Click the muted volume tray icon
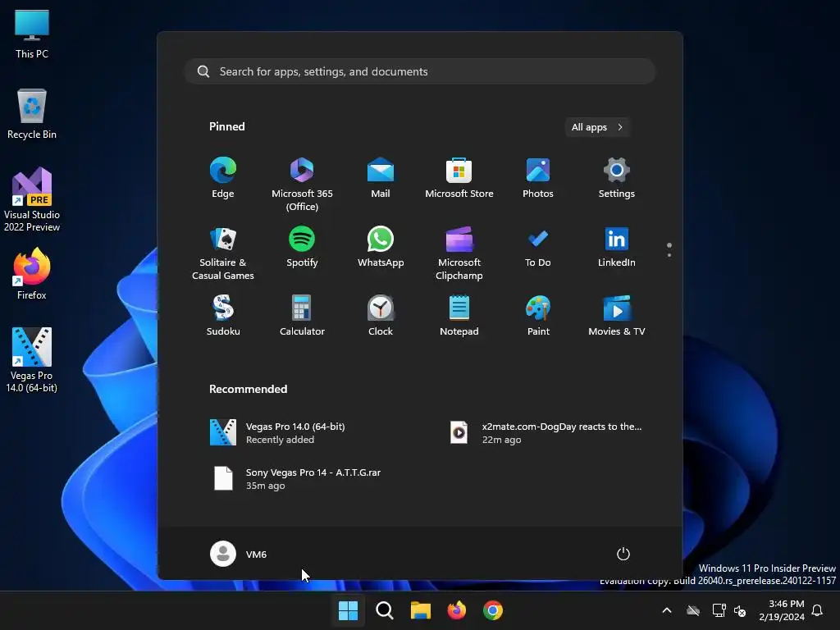840x630 pixels. coord(740,610)
